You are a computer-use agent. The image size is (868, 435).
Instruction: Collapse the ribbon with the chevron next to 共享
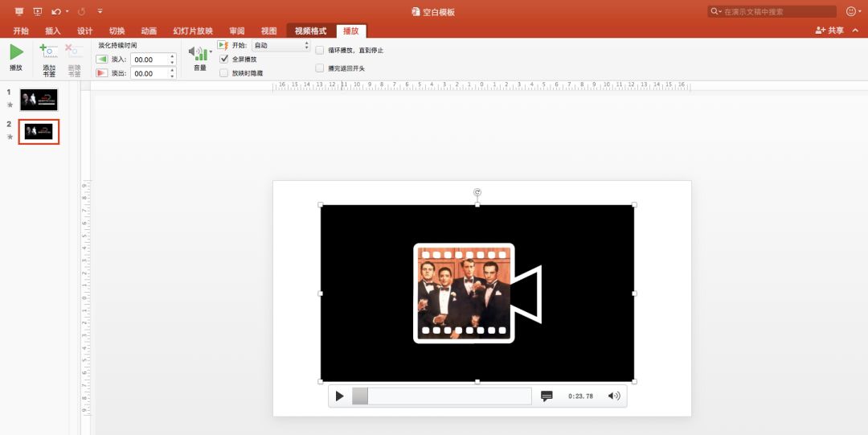855,31
